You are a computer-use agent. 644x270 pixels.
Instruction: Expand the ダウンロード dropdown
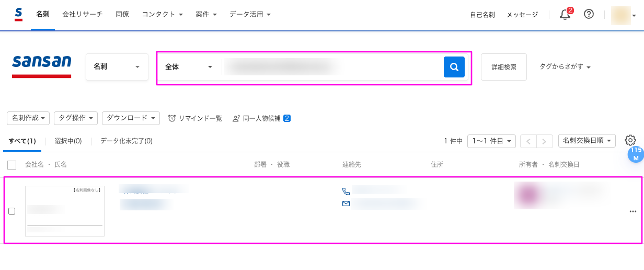click(x=131, y=118)
